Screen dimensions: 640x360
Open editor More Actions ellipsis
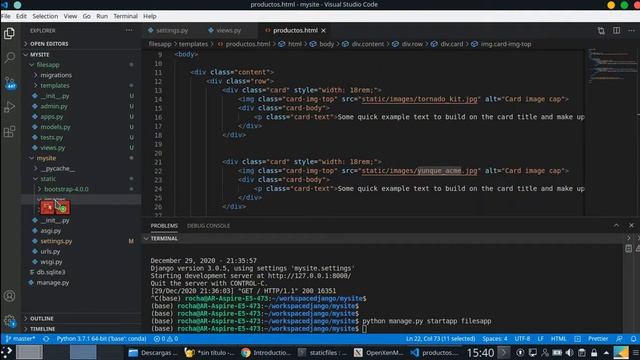631,31
